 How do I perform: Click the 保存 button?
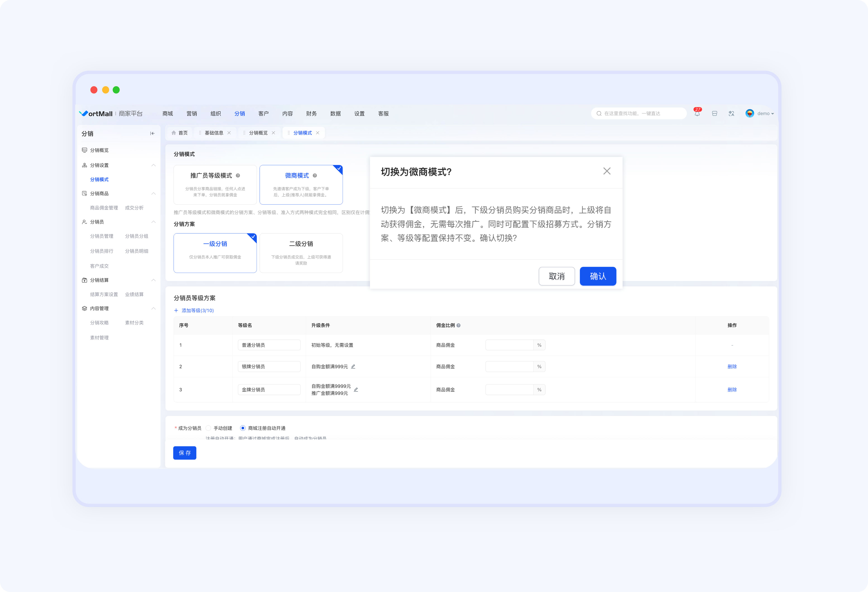click(x=185, y=453)
